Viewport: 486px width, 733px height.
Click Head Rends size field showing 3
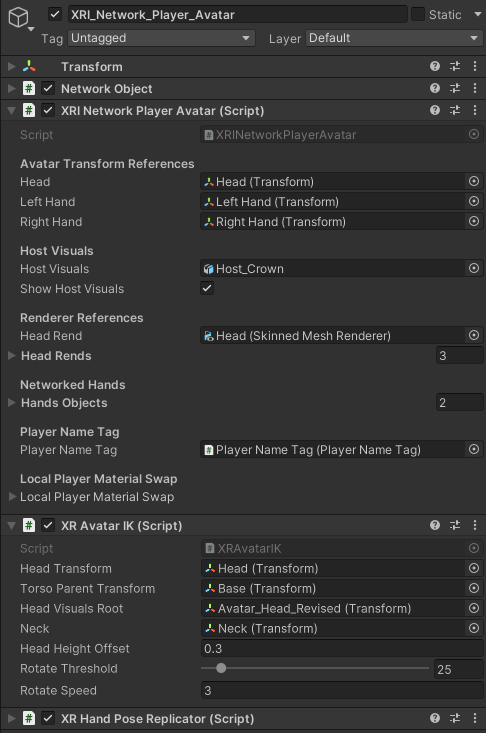pos(459,356)
